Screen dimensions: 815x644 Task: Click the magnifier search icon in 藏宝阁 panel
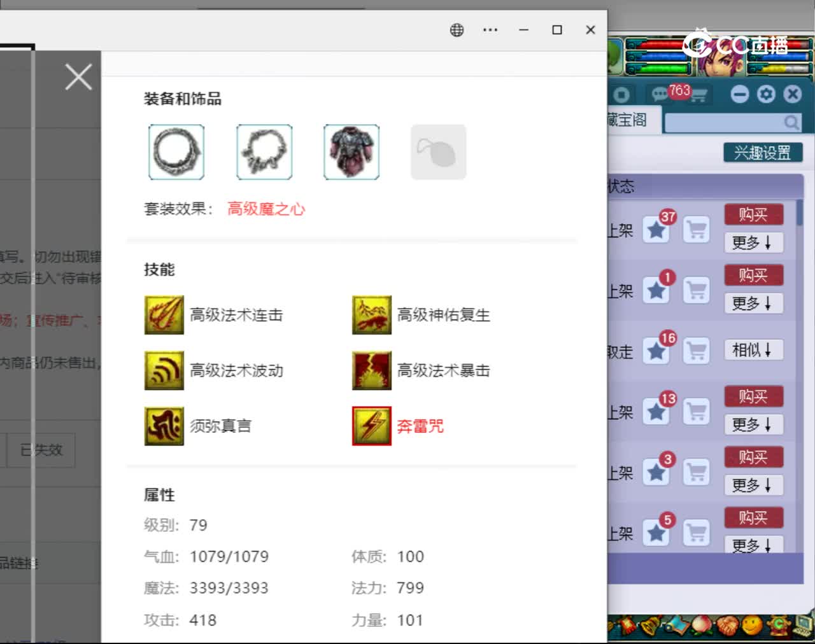click(791, 122)
